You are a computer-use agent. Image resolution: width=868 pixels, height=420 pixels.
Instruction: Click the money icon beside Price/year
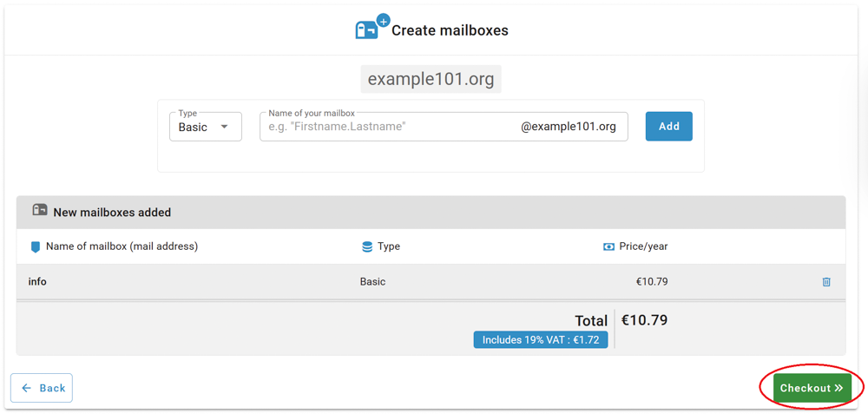(x=609, y=246)
